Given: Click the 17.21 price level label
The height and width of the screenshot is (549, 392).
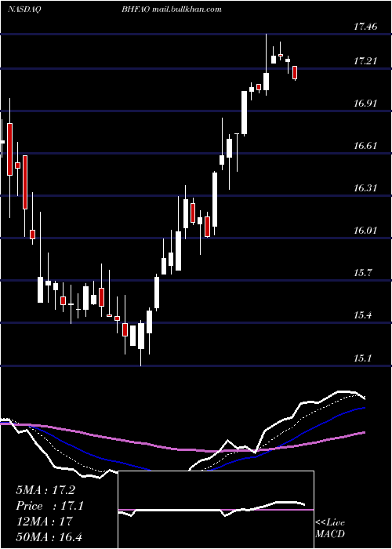Looking at the screenshot, I should 366,61.
